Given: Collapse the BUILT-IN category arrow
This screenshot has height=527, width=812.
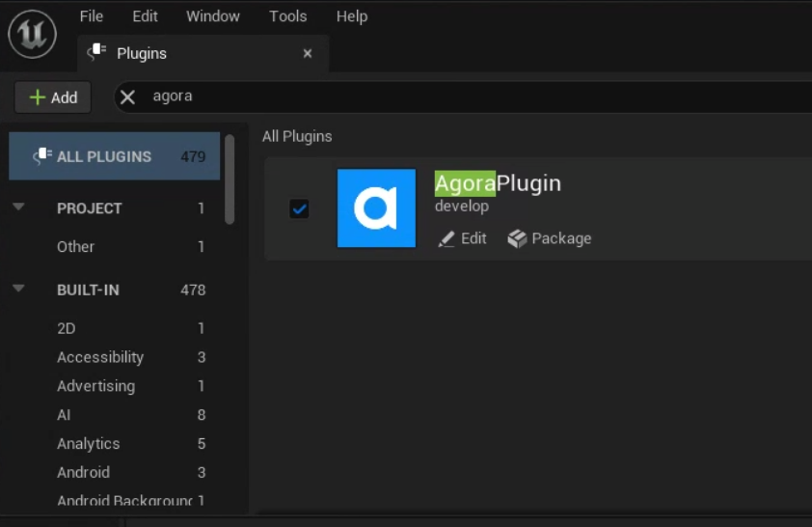Looking at the screenshot, I should [x=18, y=289].
